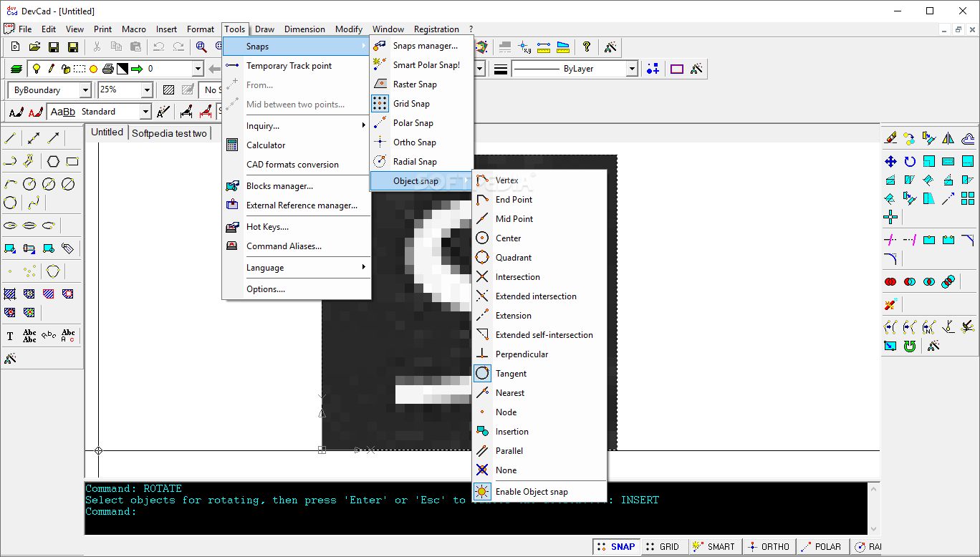This screenshot has width=980, height=557.
Task: Select the Chamfer corner tool
Action: point(968,240)
